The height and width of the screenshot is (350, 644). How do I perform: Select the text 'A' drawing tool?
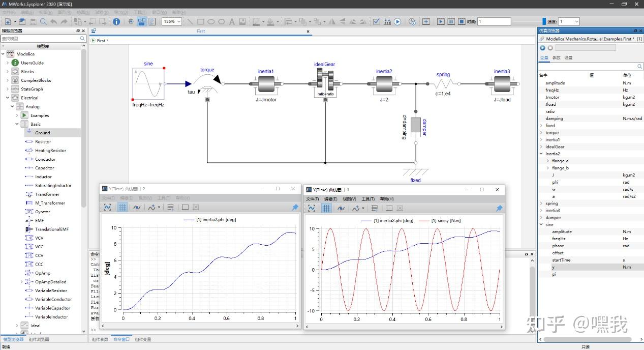click(x=232, y=21)
